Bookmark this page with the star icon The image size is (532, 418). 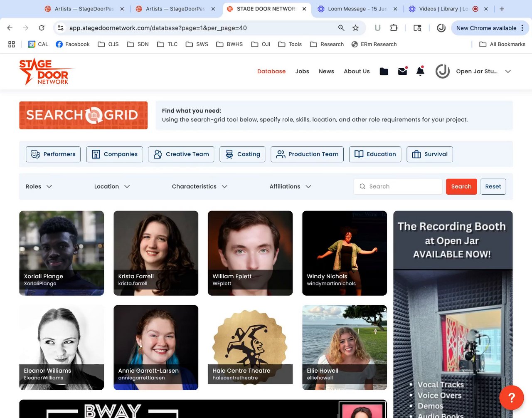click(x=355, y=28)
